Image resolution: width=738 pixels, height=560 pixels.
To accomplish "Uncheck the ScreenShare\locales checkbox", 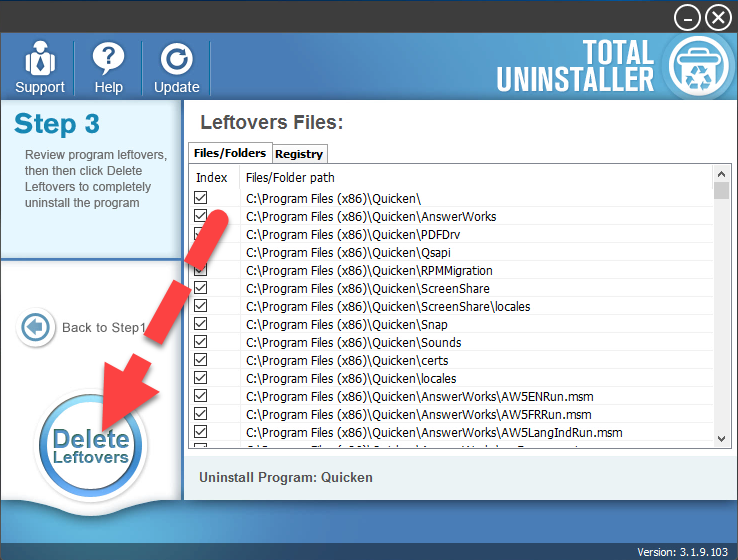I will point(201,305).
